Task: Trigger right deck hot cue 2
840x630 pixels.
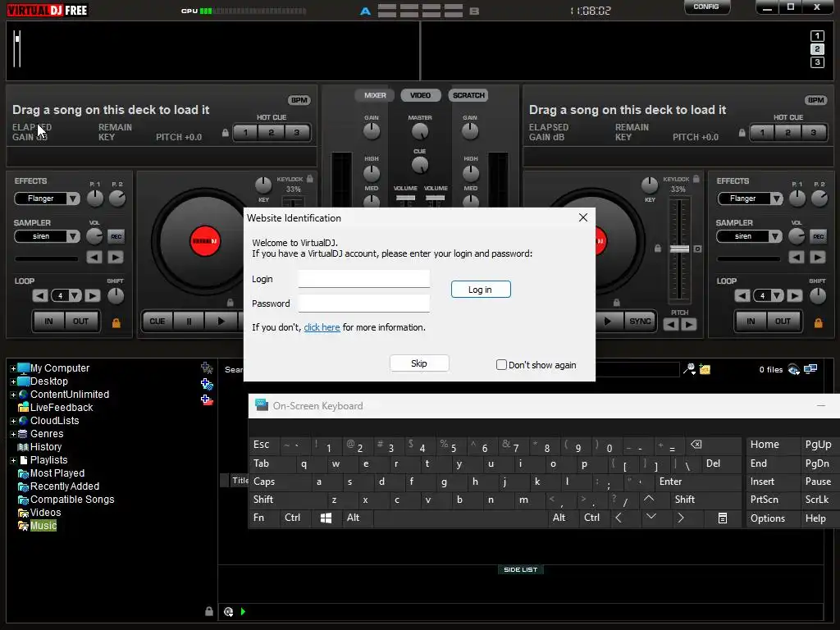Action: click(x=787, y=132)
